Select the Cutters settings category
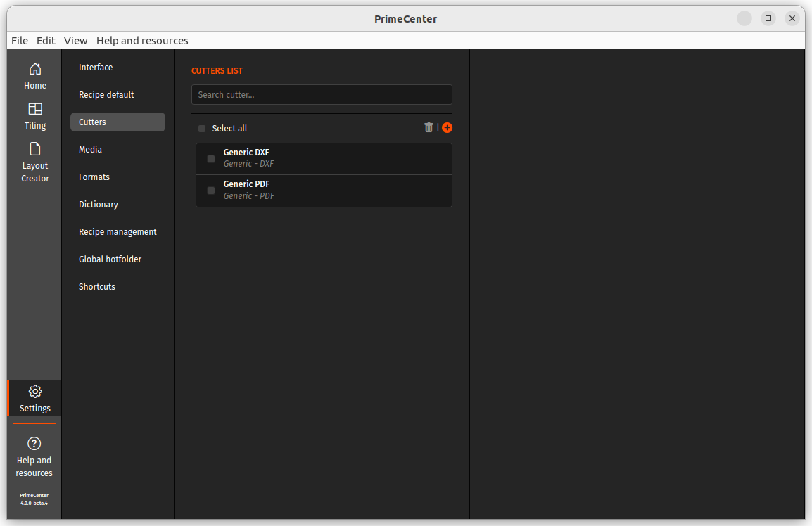Image resolution: width=812 pixels, height=526 pixels. (x=118, y=122)
